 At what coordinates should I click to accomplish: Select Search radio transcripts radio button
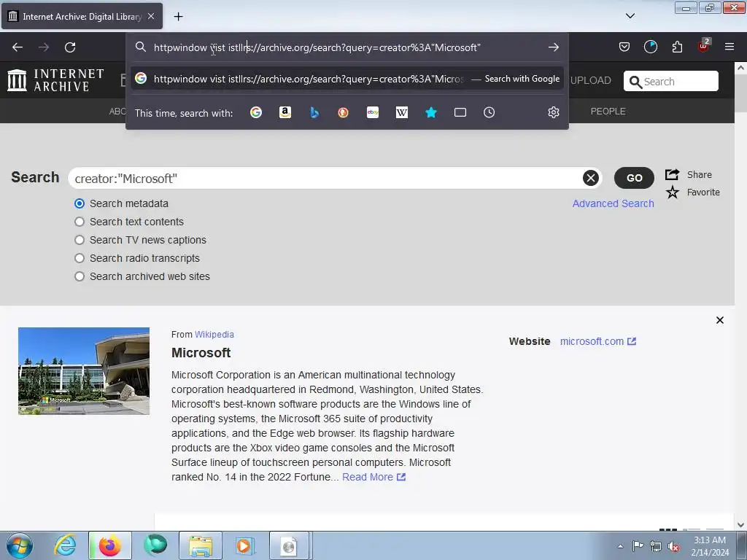[x=80, y=258]
